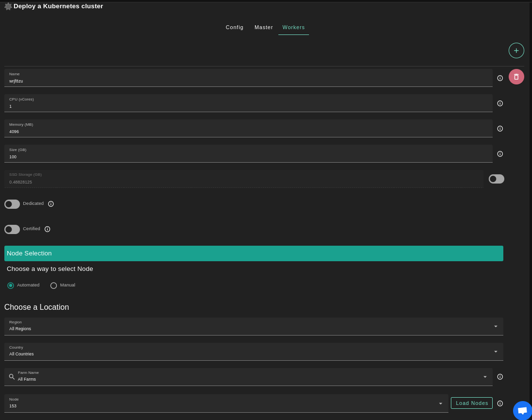This screenshot has width=532, height=420.
Task: Click info icon next to Certified toggle
Action: point(47,229)
